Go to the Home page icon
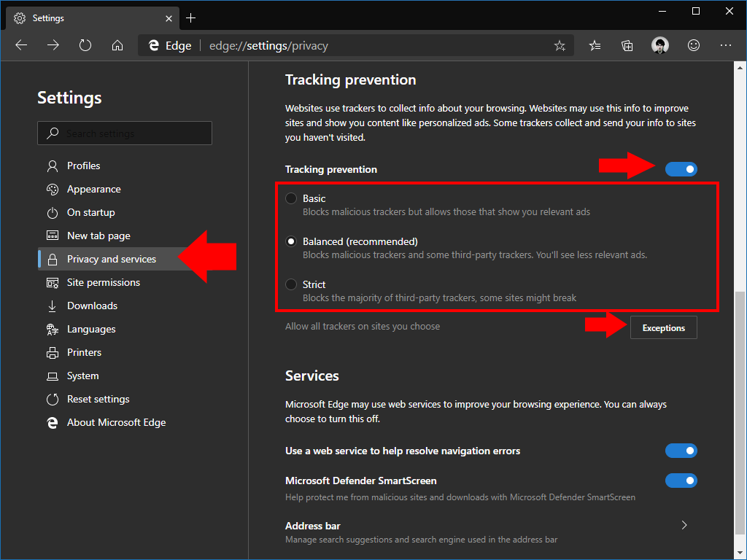Image resolution: width=747 pixels, height=560 pixels. point(117,45)
